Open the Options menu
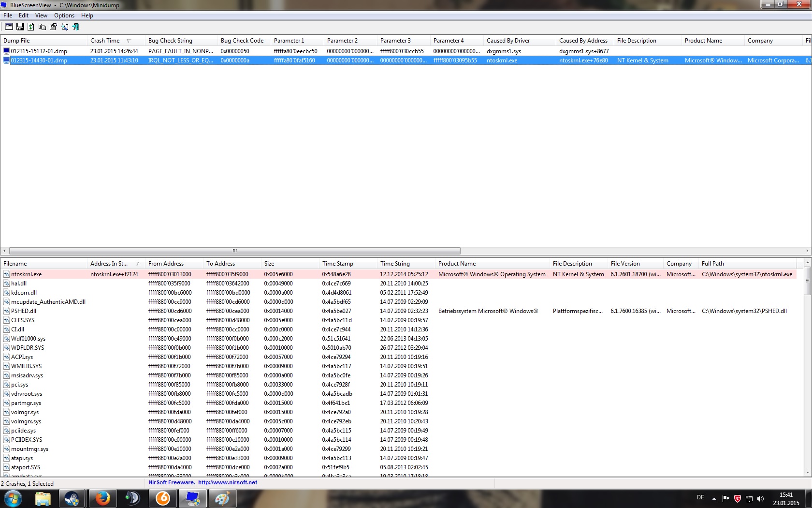Viewport: 812px width, 508px height. [x=64, y=15]
